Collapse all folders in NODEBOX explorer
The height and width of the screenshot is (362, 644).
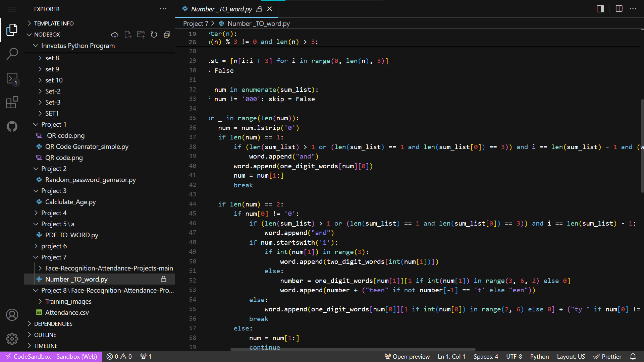coord(167,35)
